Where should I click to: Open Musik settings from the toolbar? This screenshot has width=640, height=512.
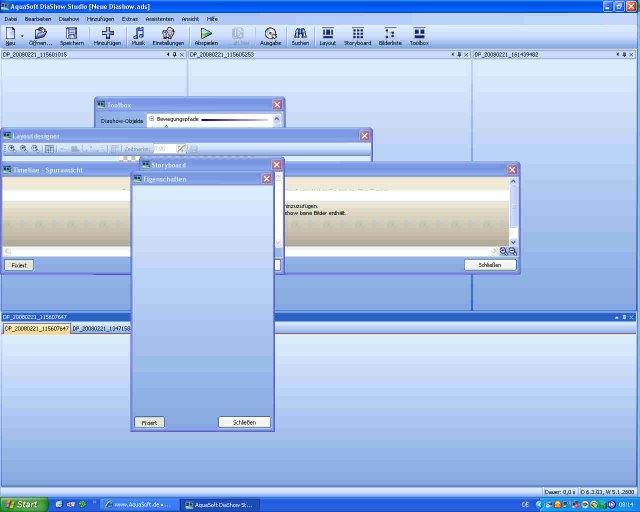pos(138,34)
